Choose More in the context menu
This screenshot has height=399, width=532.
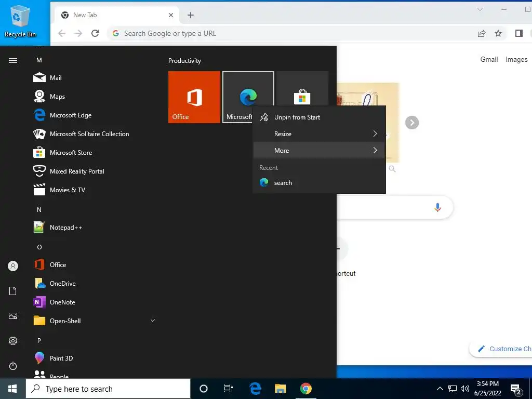(319, 150)
